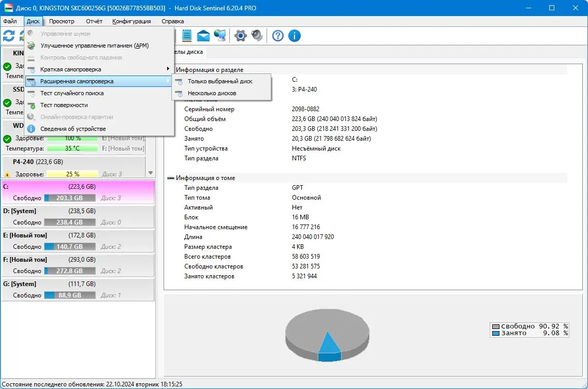588x389 pixels.
Task: Click the scrollbar down arrow in disk list
Action: pyautogui.click(x=151, y=172)
